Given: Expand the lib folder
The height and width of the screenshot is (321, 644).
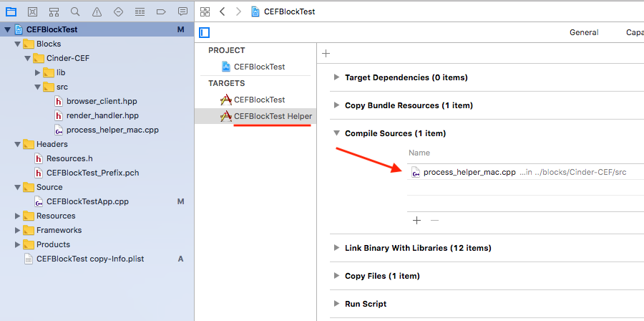Looking at the screenshot, I should coord(38,73).
